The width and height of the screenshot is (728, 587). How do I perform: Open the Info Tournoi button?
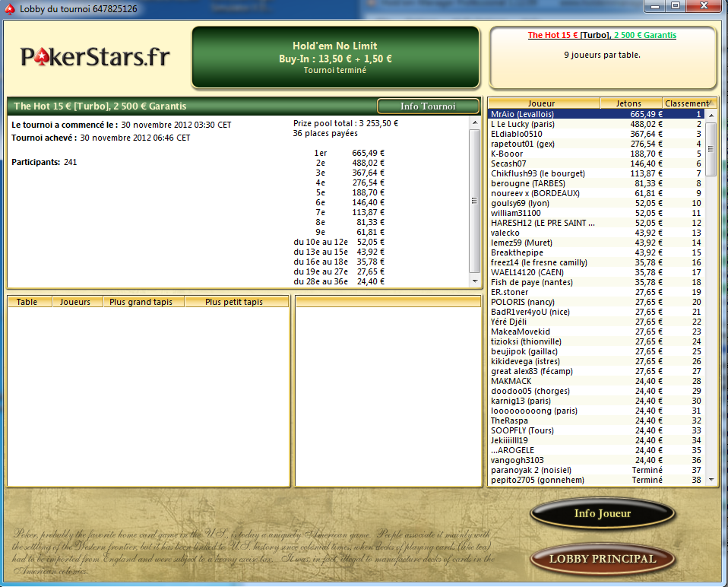428,106
